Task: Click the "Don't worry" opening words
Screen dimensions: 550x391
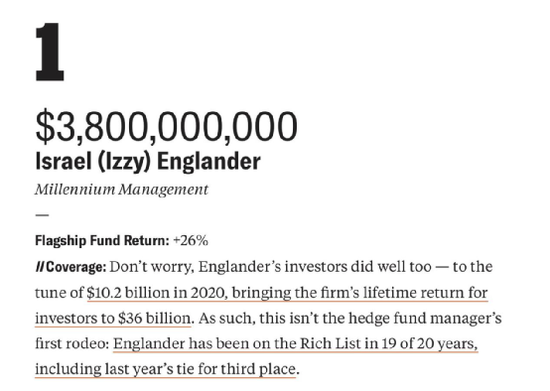Action: (x=151, y=267)
